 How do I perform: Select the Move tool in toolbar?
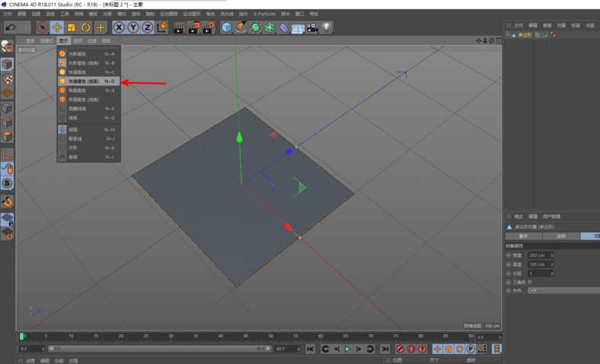point(56,27)
